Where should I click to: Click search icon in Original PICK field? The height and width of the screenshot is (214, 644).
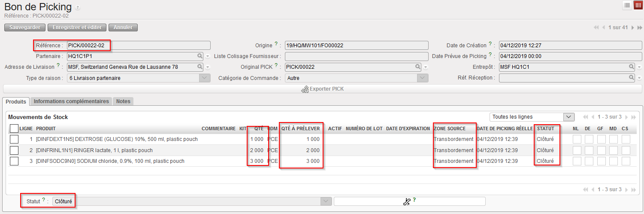pos(418,67)
